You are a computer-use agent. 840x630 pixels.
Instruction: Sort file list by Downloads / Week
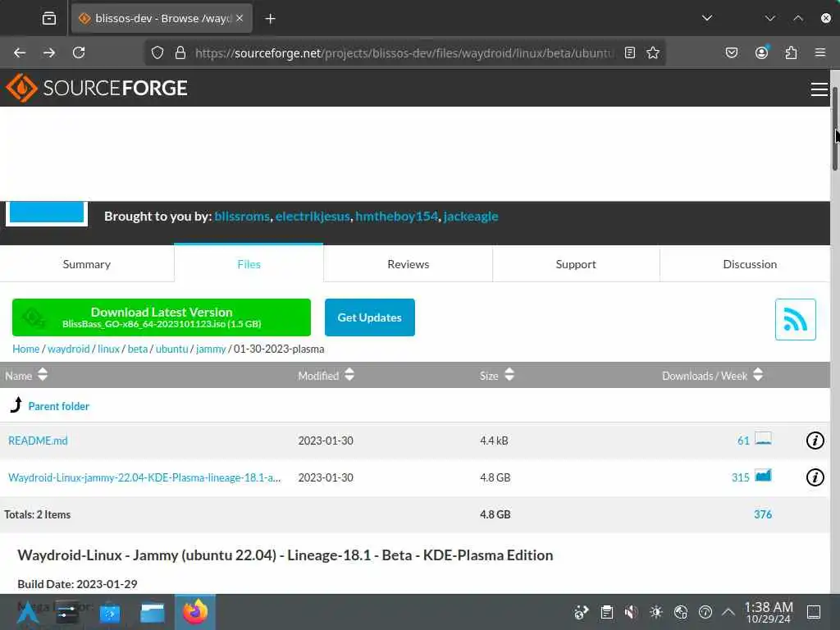pyautogui.click(x=712, y=375)
